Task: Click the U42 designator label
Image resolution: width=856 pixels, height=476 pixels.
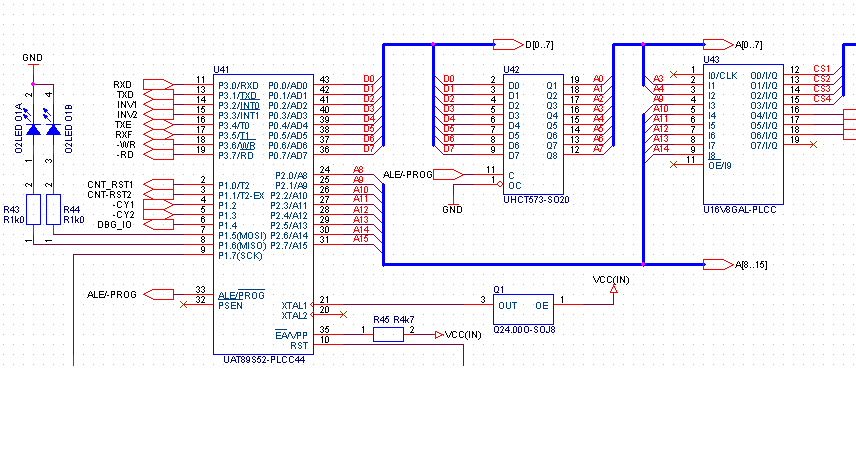Action: pyautogui.click(x=511, y=69)
